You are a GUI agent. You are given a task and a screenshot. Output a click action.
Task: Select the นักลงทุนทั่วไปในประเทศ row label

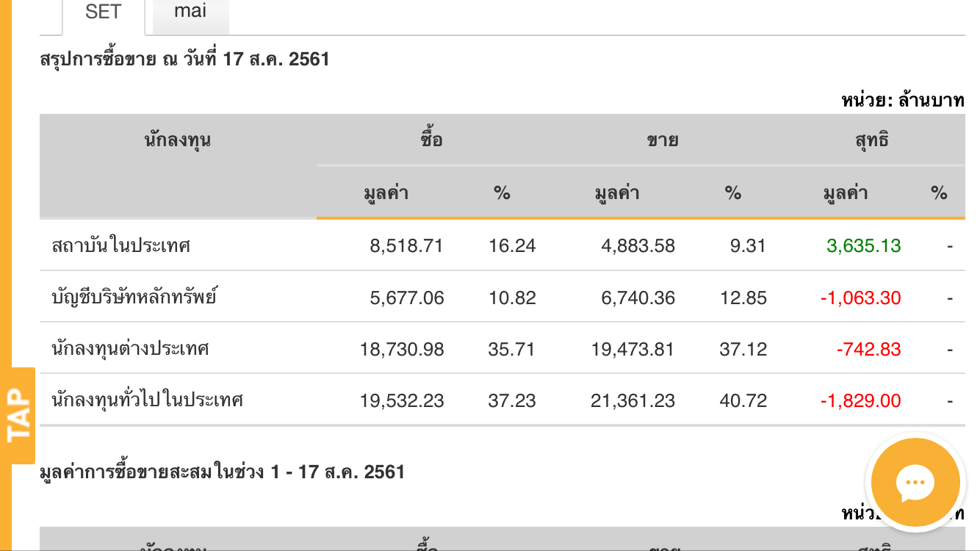click(x=148, y=400)
